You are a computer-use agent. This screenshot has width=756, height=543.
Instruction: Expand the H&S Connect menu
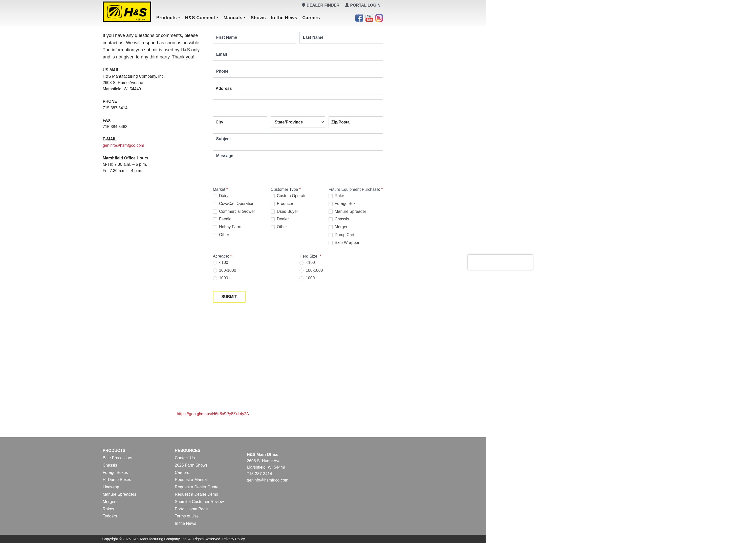pos(202,18)
